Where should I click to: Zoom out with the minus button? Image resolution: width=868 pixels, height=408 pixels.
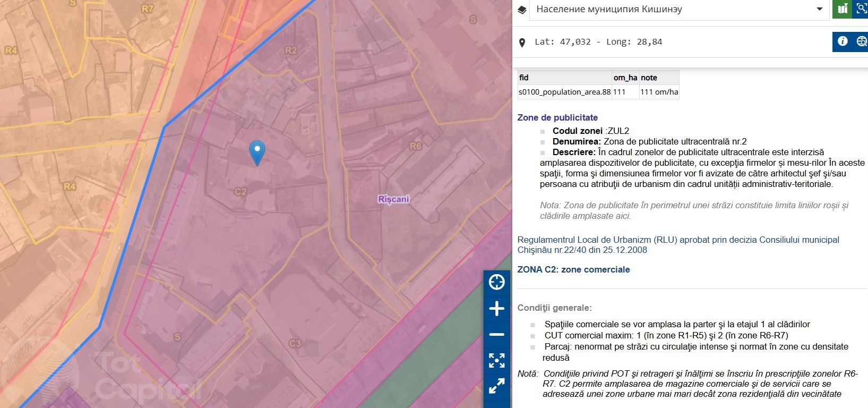tap(496, 335)
